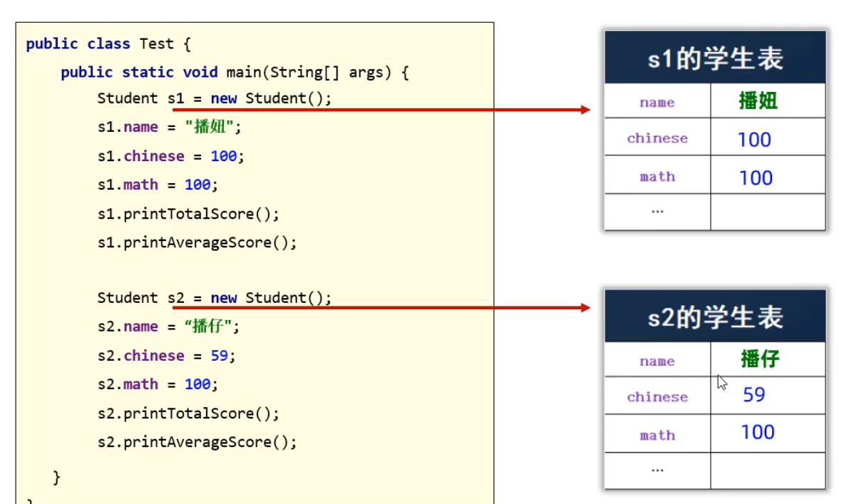
Task: Click the chinese score 100 in s1 table
Action: coord(754,139)
